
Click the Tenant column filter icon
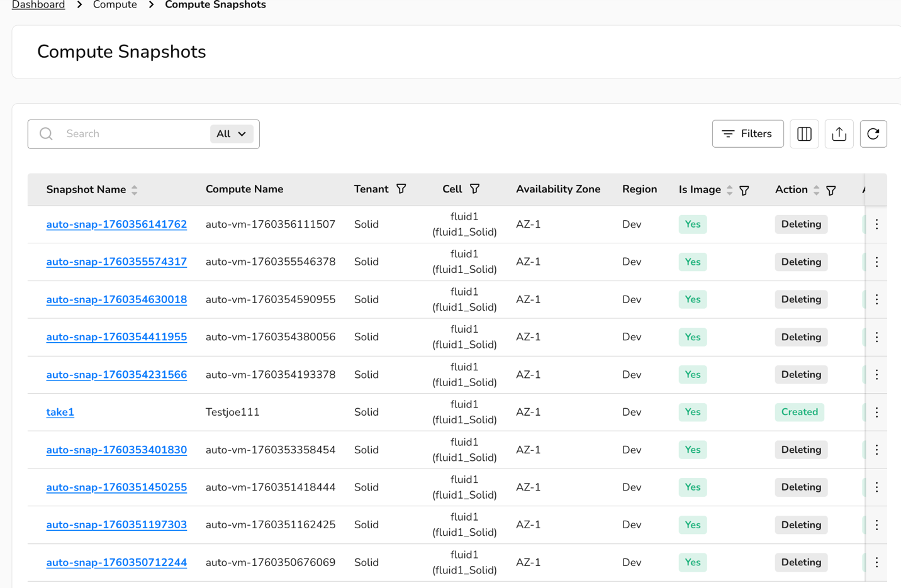(x=401, y=189)
